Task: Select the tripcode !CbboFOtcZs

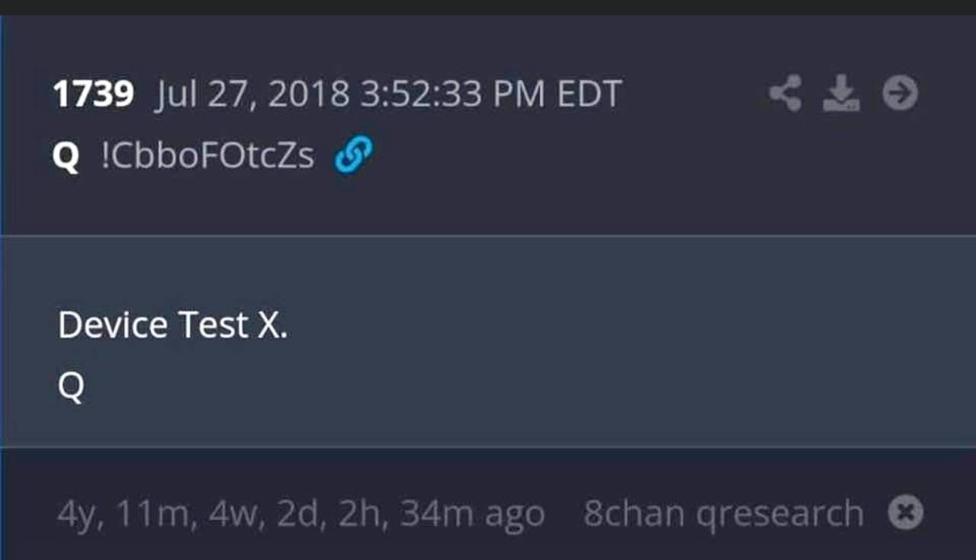Action: (207, 156)
